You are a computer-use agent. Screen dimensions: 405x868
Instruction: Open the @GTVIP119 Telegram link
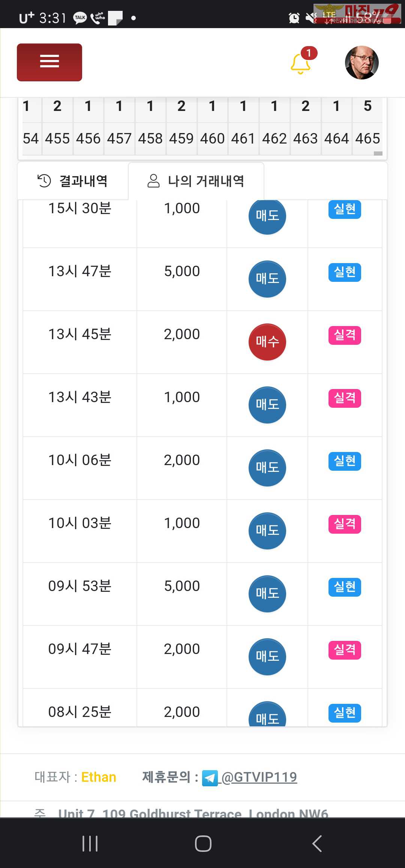pos(259,777)
